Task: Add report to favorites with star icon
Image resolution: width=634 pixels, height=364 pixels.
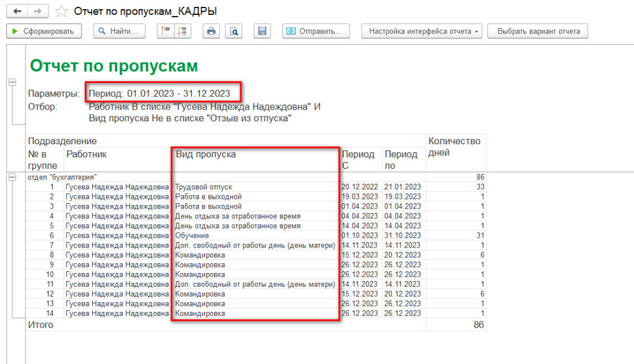Action: pyautogui.click(x=61, y=12)
